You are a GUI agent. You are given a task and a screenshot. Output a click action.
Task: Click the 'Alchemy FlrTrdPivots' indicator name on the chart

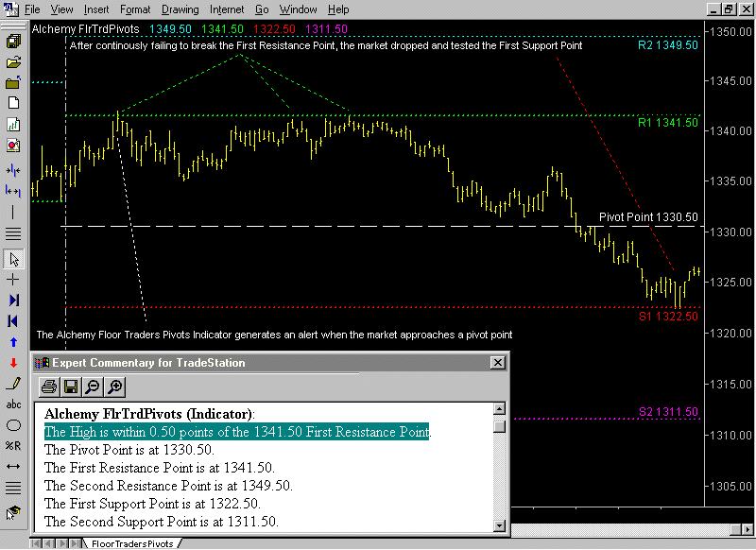(85, 29)
